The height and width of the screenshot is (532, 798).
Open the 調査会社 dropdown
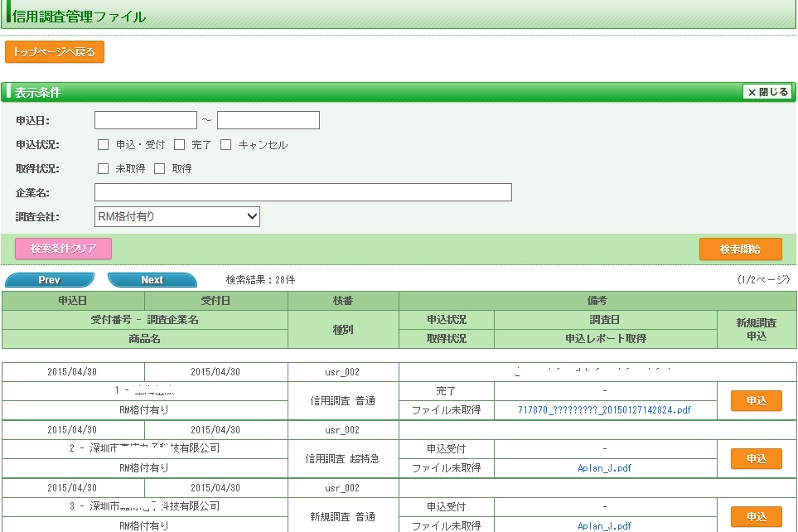point(177,217)
